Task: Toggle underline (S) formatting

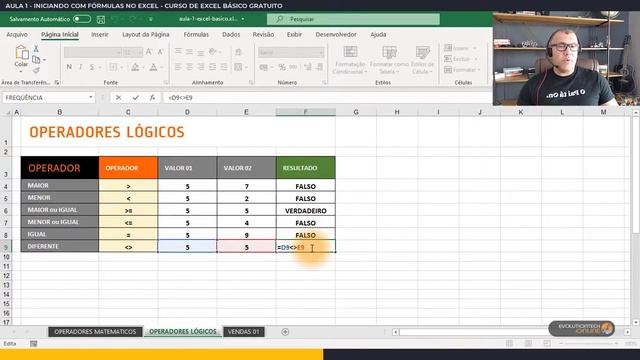Action: [92, 67]
